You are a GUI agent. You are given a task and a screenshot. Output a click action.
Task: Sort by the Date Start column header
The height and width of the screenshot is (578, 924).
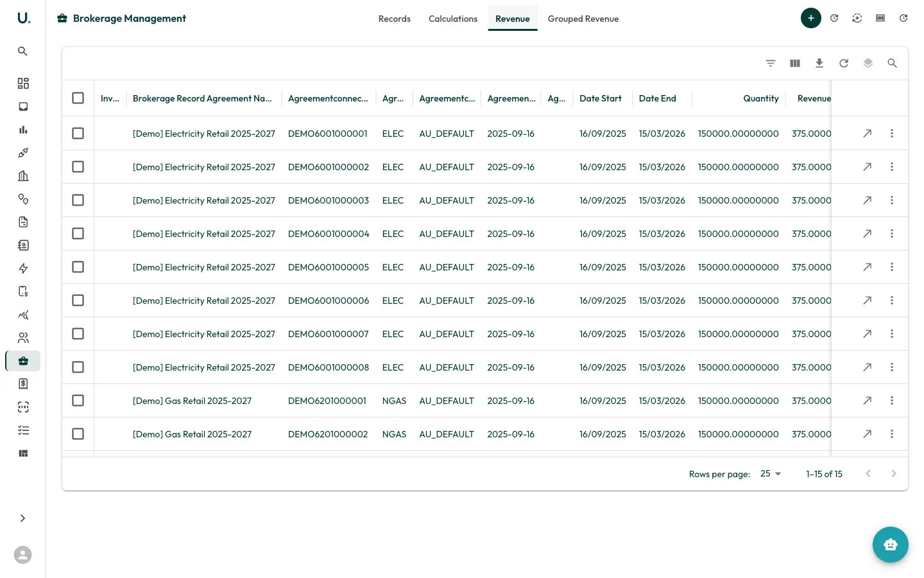(x=601, y=98)
